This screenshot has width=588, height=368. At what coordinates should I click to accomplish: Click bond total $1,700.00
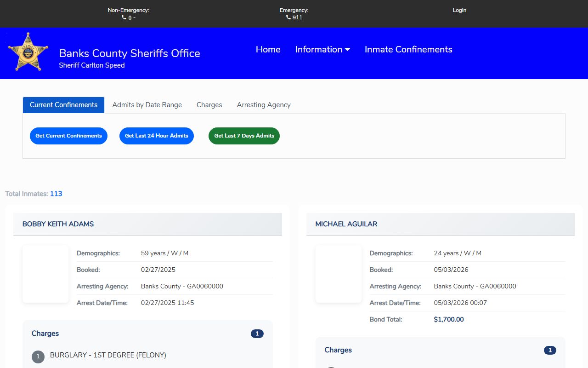pyautogui.click(x=449, y=319)
